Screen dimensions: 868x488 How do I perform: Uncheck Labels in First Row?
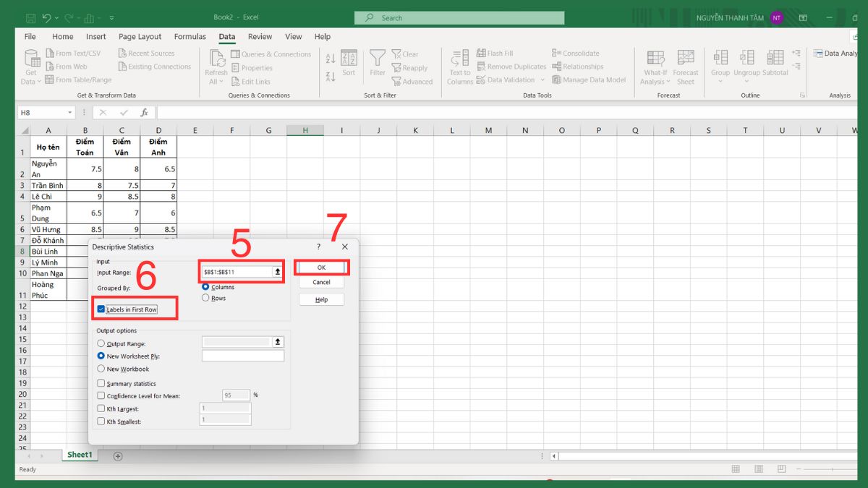pos(101,309)
